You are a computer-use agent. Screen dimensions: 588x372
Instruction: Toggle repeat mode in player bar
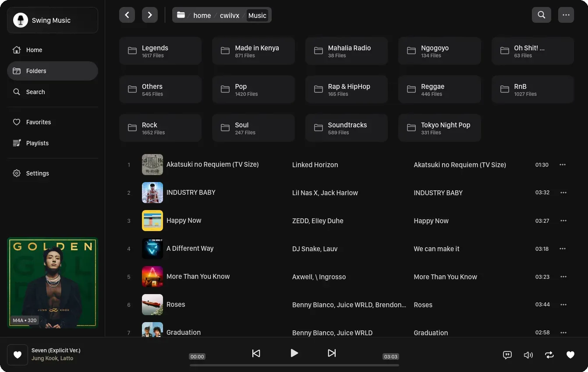tap(549, 355)
